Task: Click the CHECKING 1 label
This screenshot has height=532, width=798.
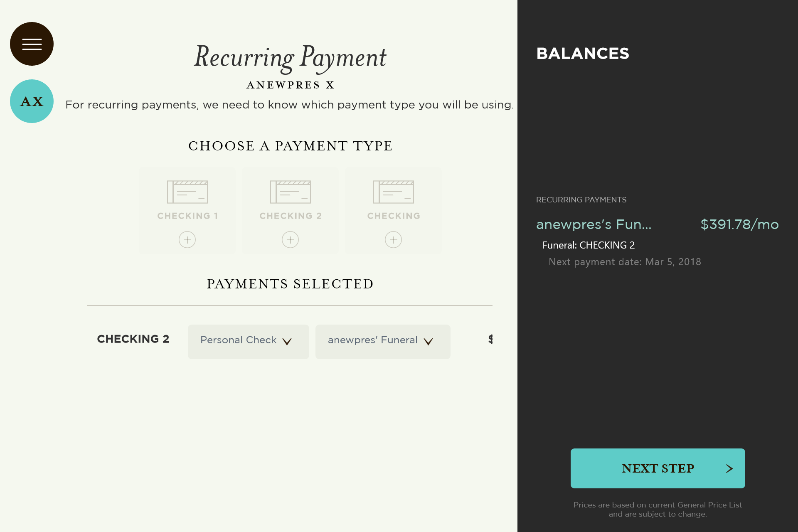Action: point(187,216)
